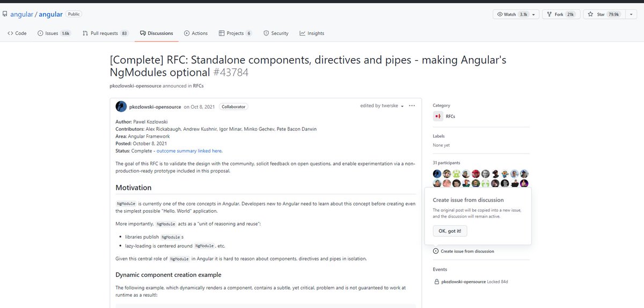Click the repository book icon beside angular
Image resolution: width=644 pixels, height=308 pixels.
pos(5,14)
